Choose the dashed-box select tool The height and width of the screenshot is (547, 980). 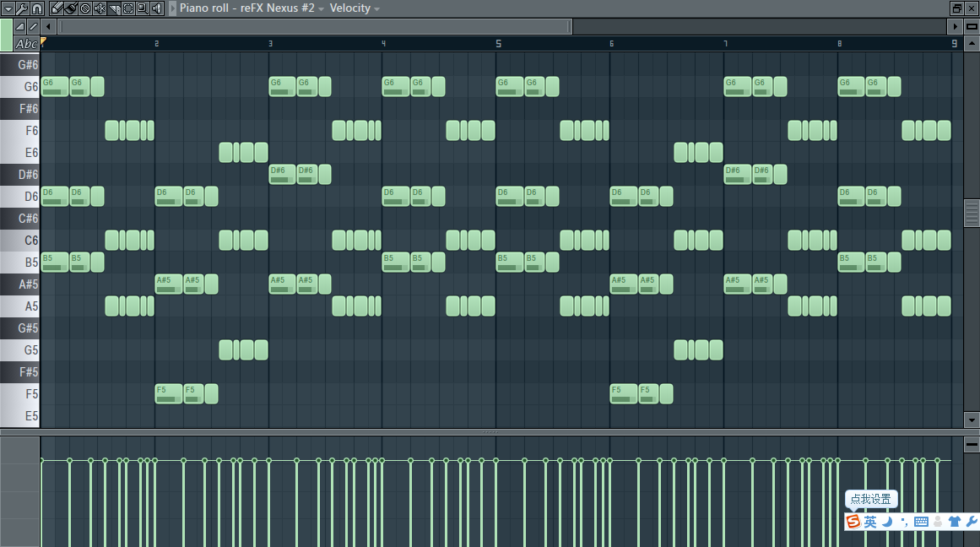pyautogui.click(x=128, y=8)
